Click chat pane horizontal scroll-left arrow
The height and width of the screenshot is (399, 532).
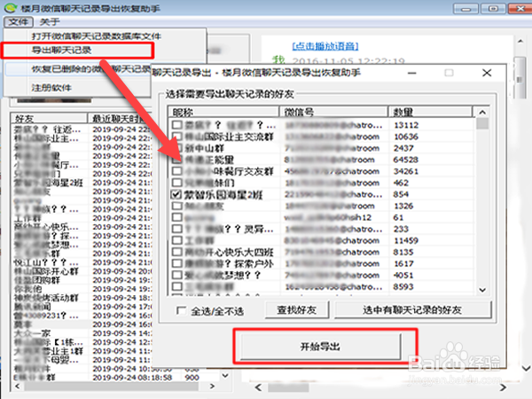point(259,387)
